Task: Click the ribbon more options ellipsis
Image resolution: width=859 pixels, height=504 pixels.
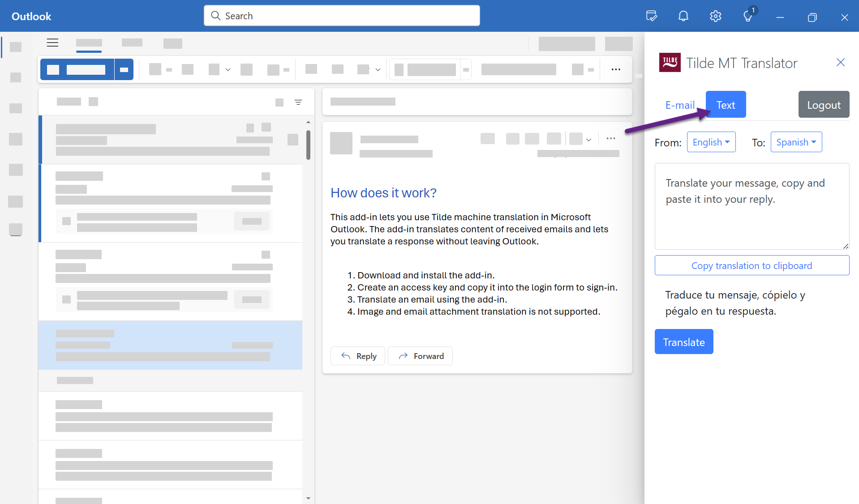Action: point(616,69)
